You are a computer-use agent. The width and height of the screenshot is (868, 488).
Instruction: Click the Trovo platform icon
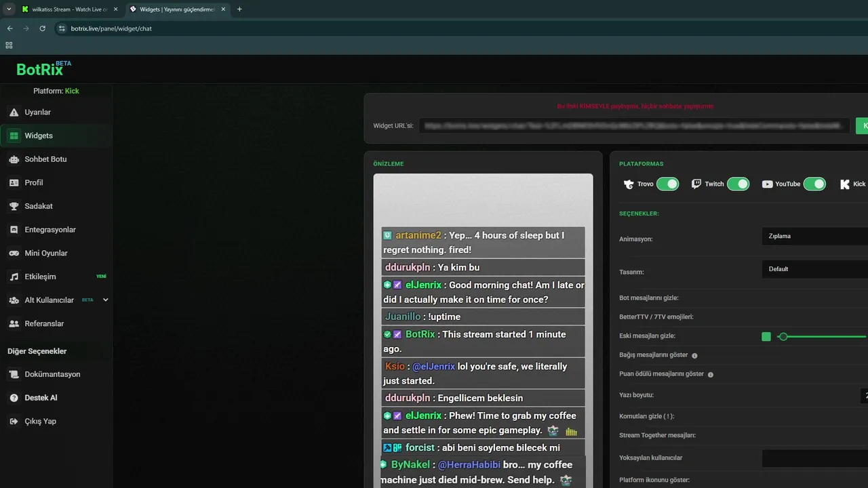(x=629, y=184)
